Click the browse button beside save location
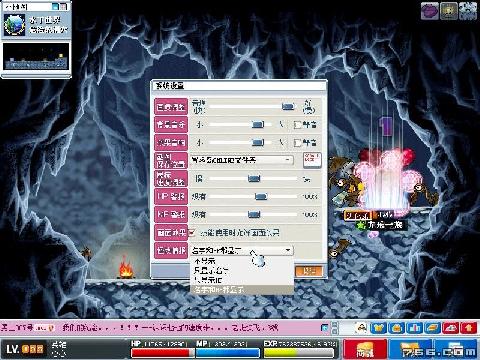 click(312, 160)
